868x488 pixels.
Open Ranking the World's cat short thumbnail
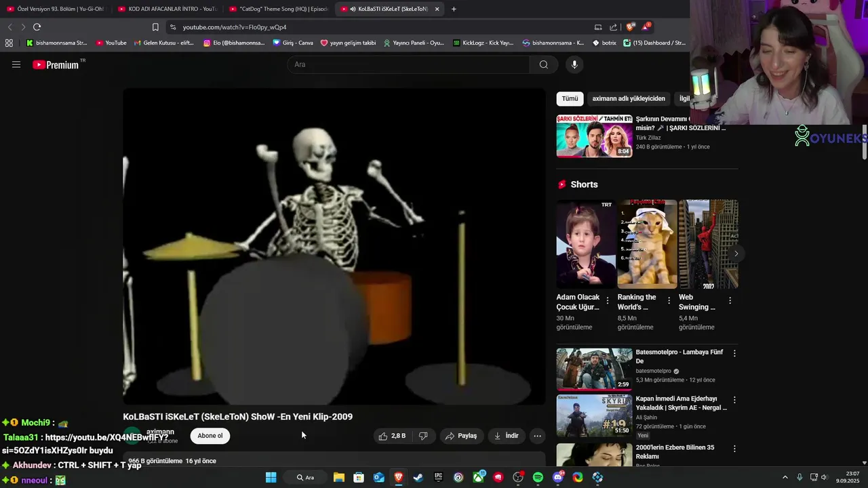click(x=647, y=244)
